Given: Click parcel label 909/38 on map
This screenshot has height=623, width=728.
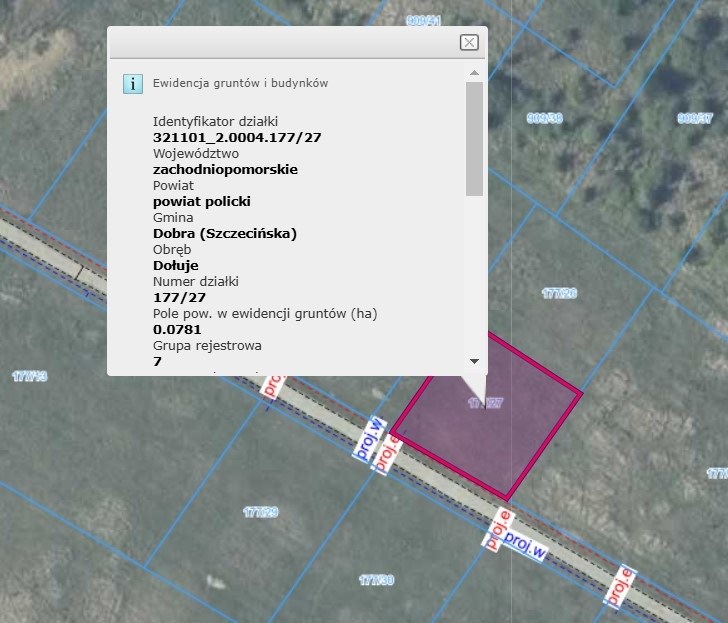Looking at the screenshot, I should tap(544, 118).
